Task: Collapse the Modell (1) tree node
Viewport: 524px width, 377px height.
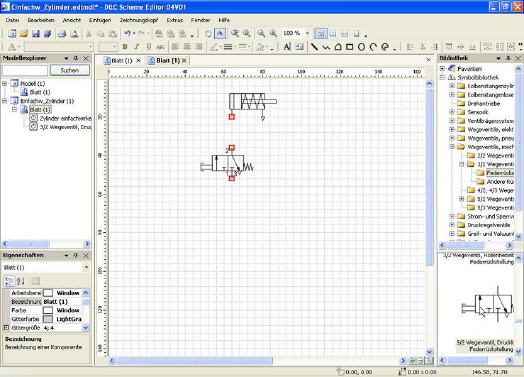Action: [5, 84]
